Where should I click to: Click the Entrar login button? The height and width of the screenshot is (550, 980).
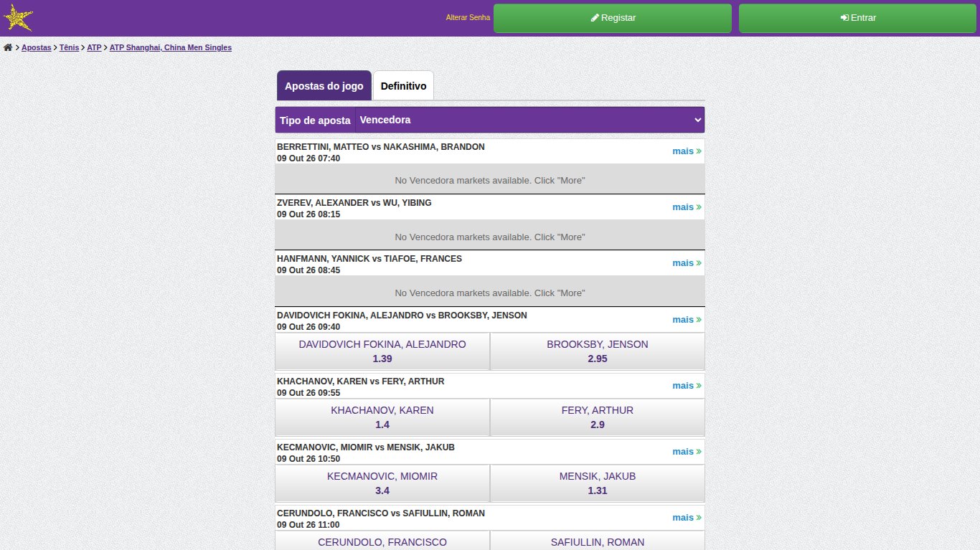pyautogui.click(x=858, y=18)
